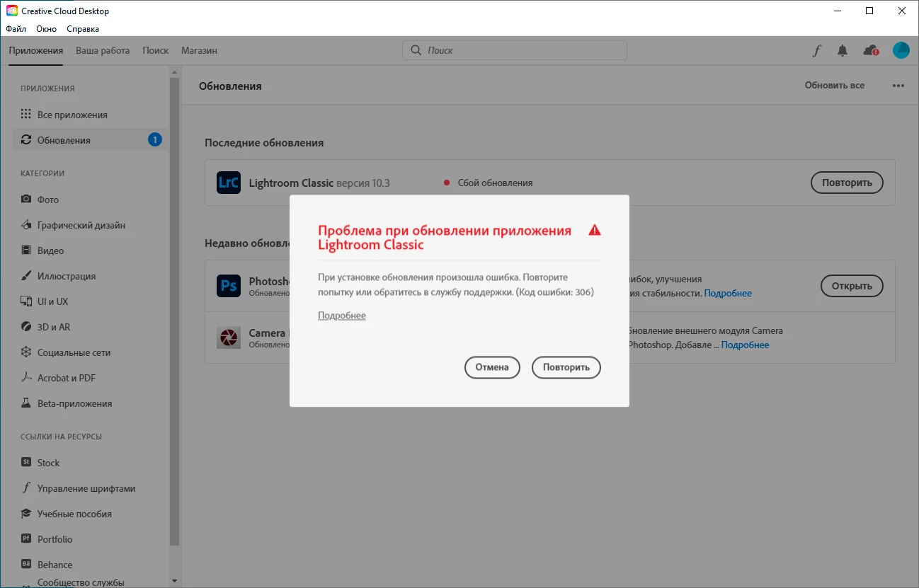Open the user profile avatar

point(901,50)
